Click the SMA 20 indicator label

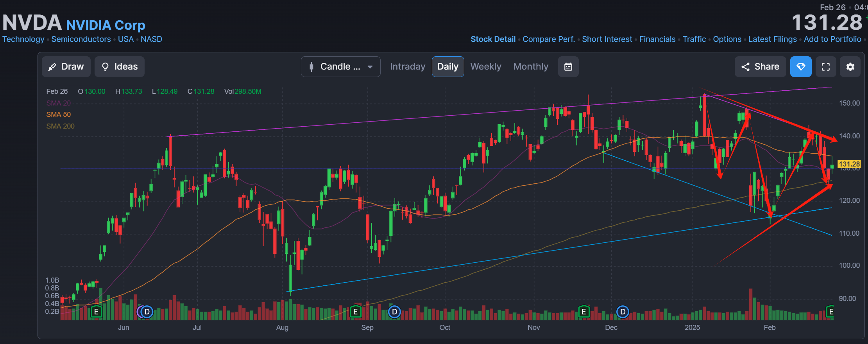pyautogui.click(x=59, y=103)
